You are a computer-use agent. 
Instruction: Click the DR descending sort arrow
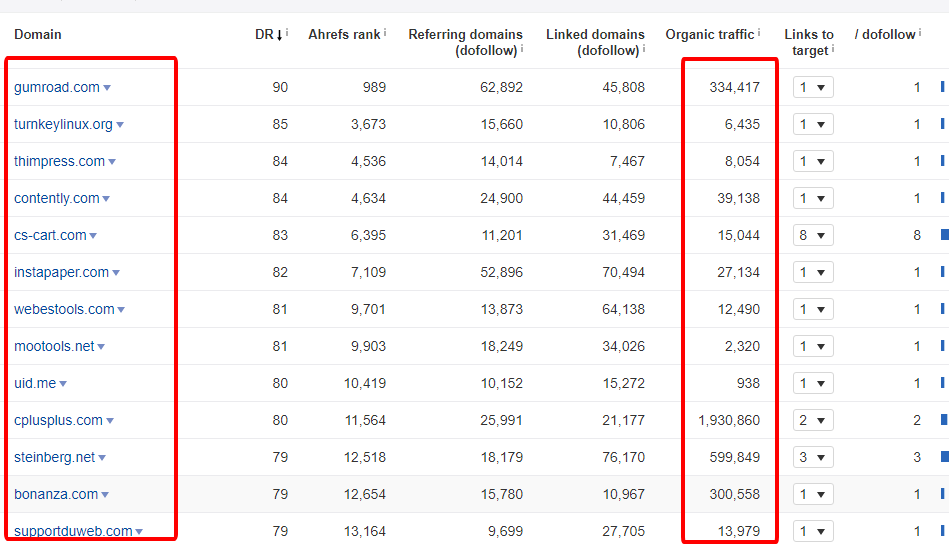pyautogui.click(x=279, y=35)
